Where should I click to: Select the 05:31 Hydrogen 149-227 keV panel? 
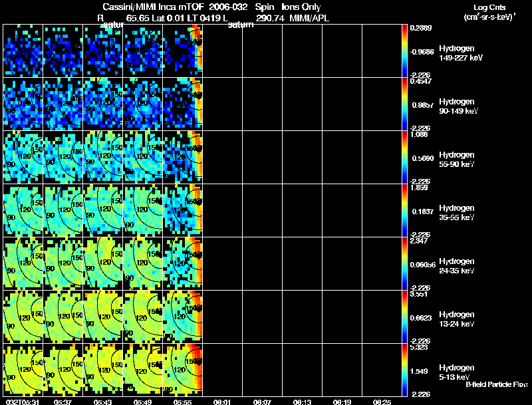pyautogui.click(x=23, y=51)
